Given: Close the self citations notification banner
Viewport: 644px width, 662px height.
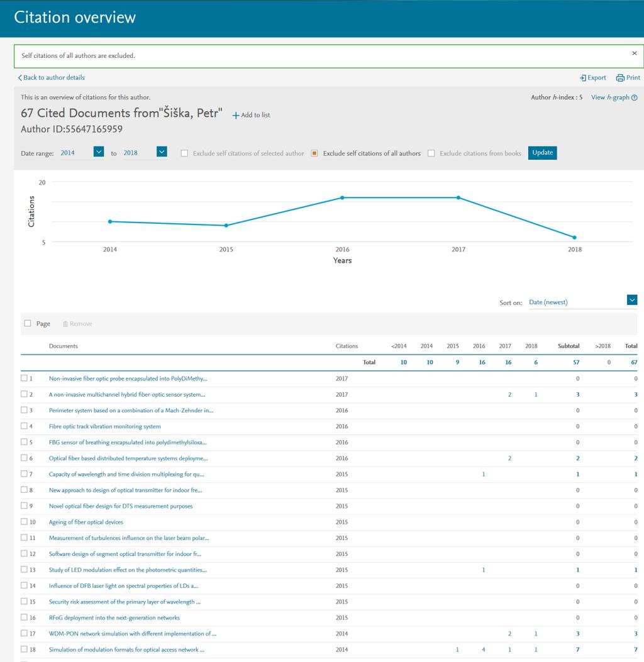Looking at the screenshot, I should pyautogui.click(x=634, y=53).
